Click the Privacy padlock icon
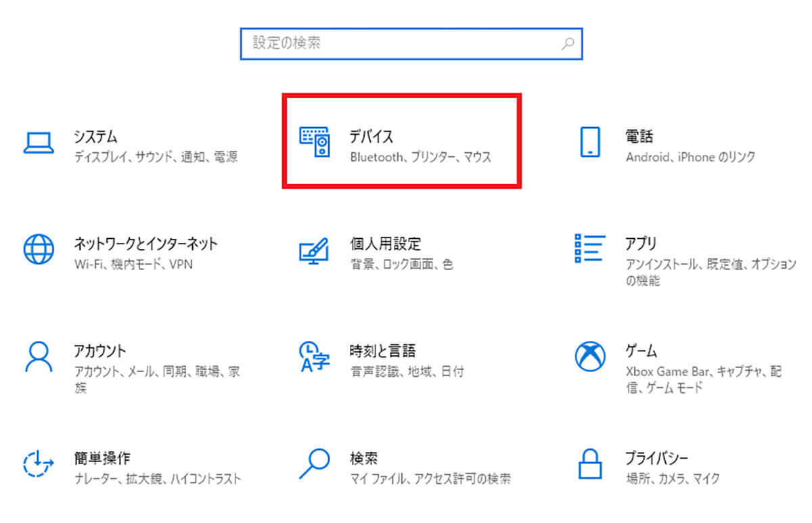The width and height of the screenshot is (812, 523). click(590, 464)
